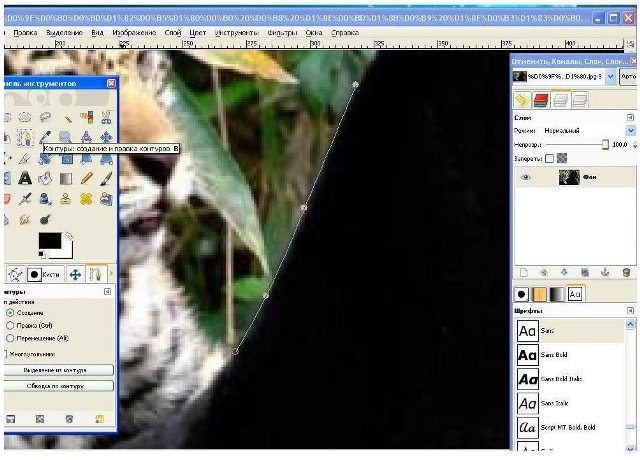The height and width of the screenshot is (460, 640).
Task: Select the Paintbrush tool icon
Action: tap(106, 178)
